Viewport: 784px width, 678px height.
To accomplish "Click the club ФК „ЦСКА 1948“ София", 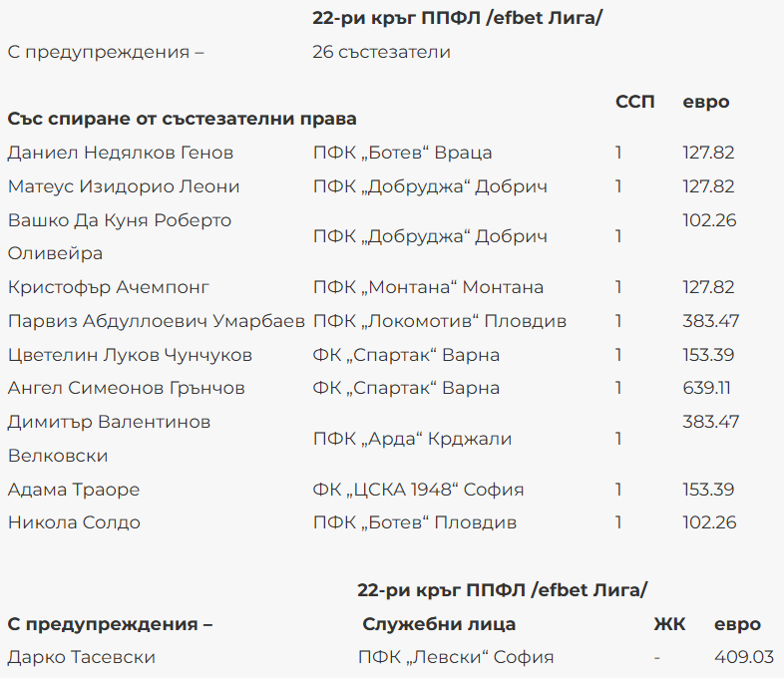I will click(418, 490).
